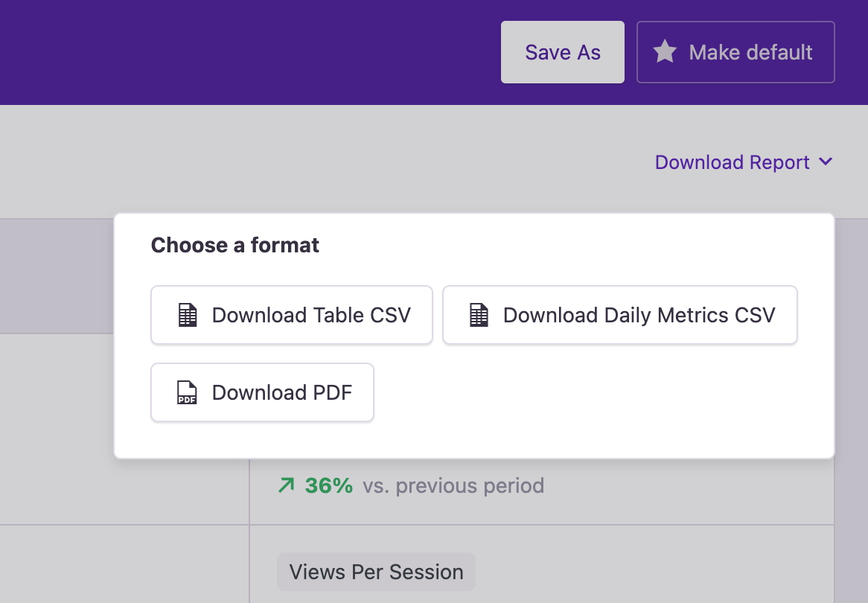Click the CSV icon on Download Daily Metrics CSV

point(479,314)
